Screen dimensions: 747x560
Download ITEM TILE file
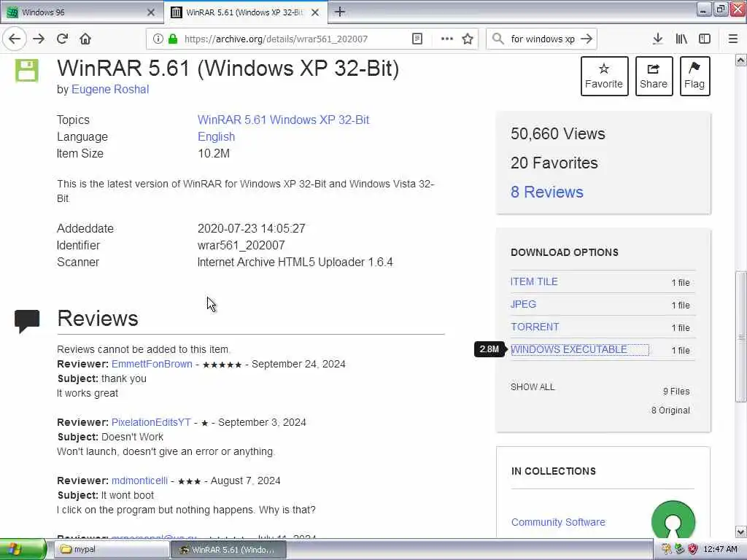[x=534, y=281]
